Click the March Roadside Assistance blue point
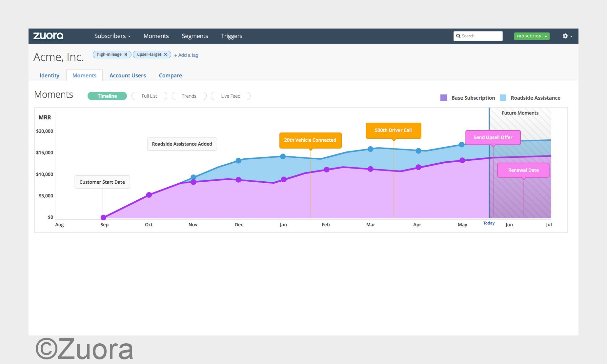 coord(370,149)
